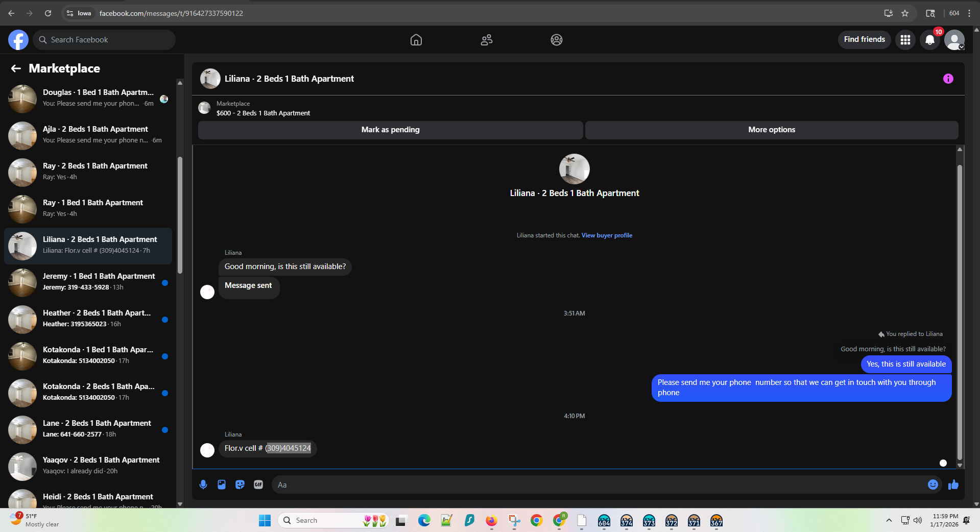
Task: Choose a sticker icon in composer
Action: pos(240,485)
